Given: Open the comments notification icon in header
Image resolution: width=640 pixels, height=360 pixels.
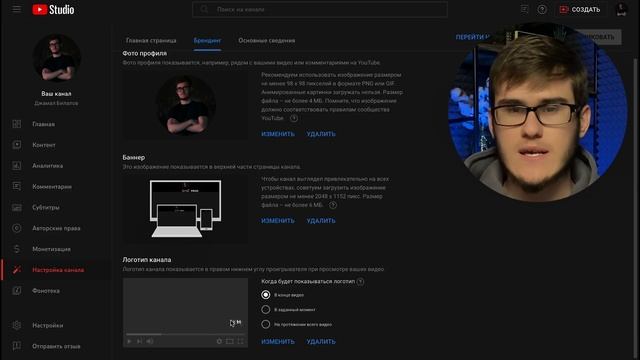Looking at the screenshot, I should pos(524,9).
